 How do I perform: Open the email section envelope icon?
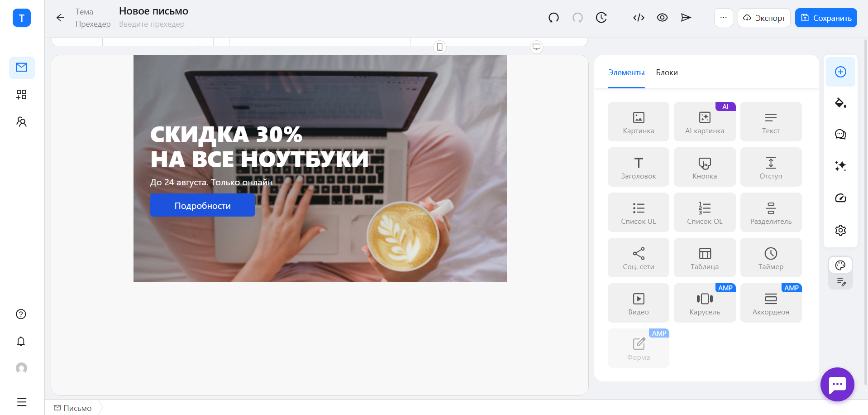point(22,68)
